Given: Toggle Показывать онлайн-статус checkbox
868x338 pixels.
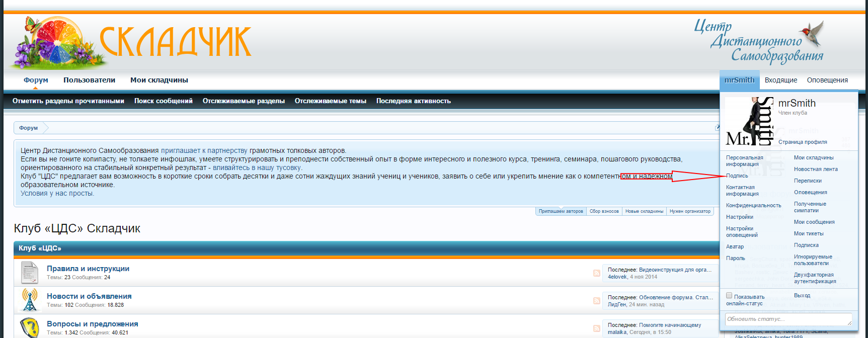Looking at the screenshot, I should pos(729,296).
